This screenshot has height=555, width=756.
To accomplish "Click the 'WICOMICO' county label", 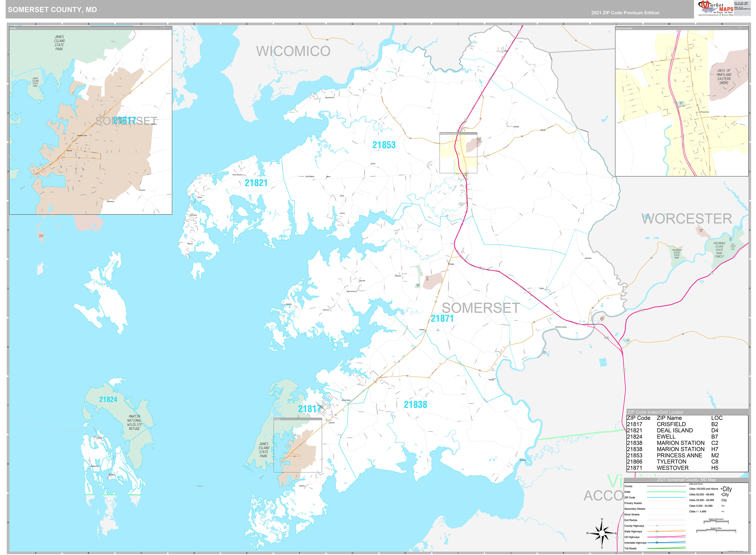I will point(293,51).
